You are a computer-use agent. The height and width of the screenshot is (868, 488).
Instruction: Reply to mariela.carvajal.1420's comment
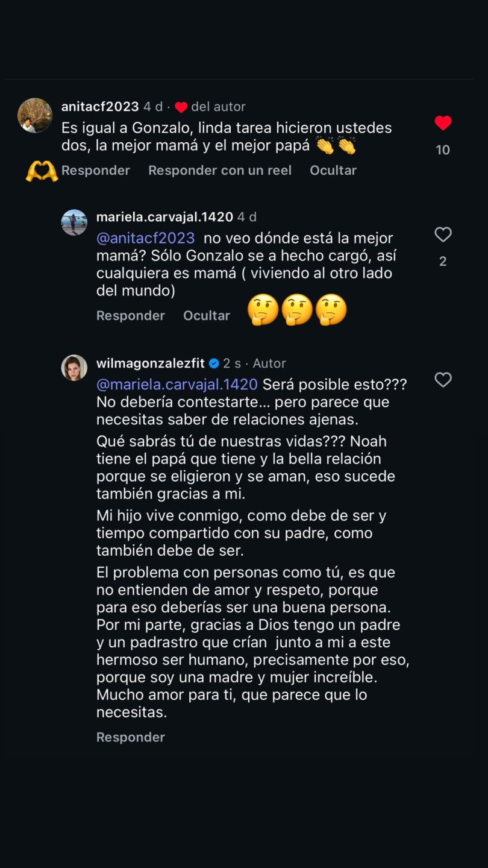pos(131,316)
